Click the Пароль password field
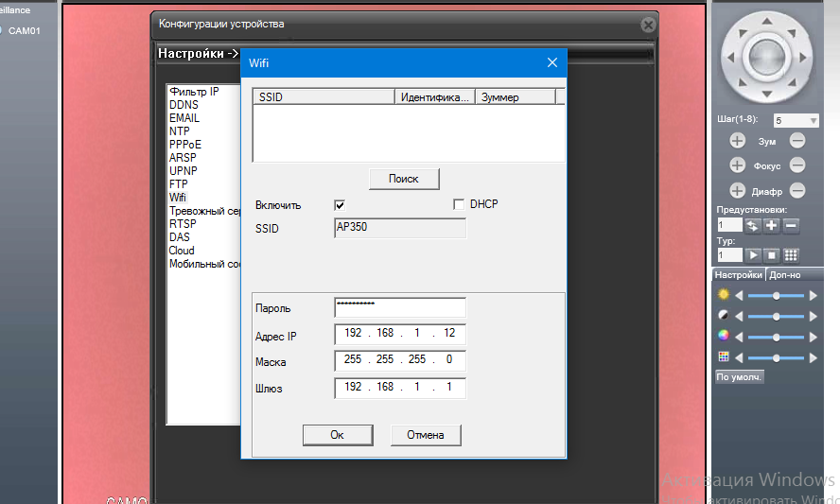Viewport: 840px width, 504px height. [399, 308]
